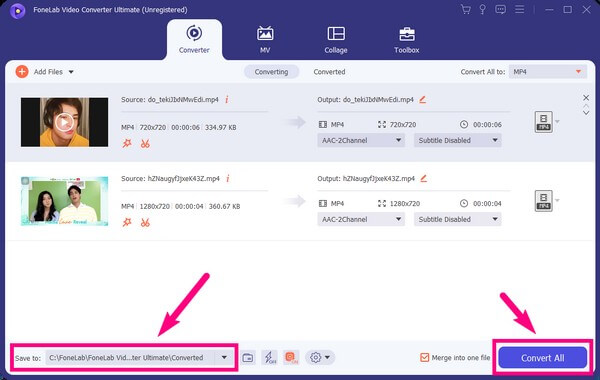Screen dimensions: 600x380
Task: Open the shopping cart icon
Action: coord(466,10)
